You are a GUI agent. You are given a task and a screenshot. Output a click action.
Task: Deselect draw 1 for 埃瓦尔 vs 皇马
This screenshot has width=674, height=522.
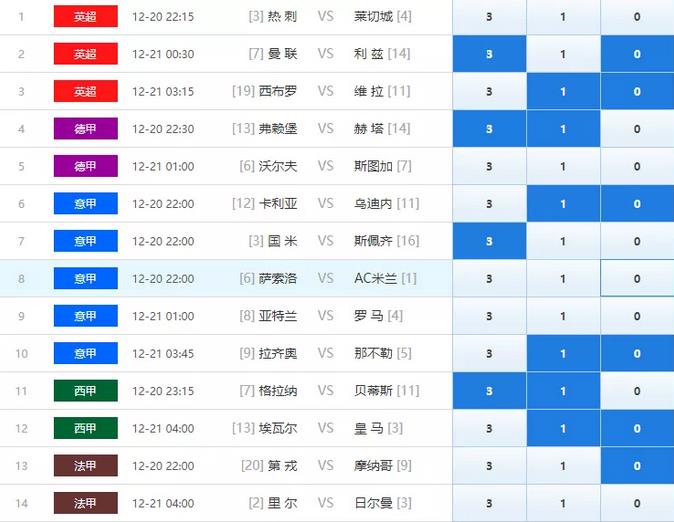563,428
